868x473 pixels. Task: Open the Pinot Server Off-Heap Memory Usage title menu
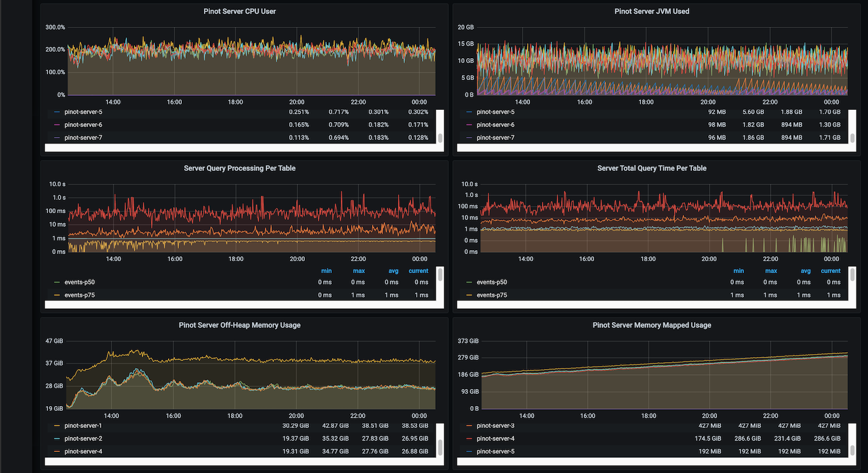240,325
